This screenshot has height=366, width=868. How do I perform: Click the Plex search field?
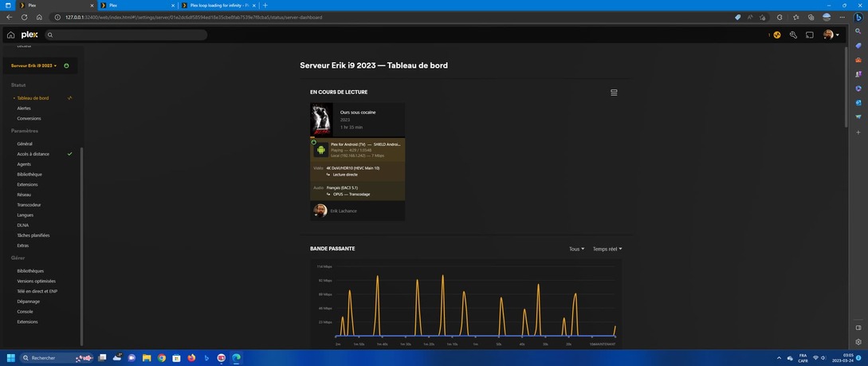point(126,35)
